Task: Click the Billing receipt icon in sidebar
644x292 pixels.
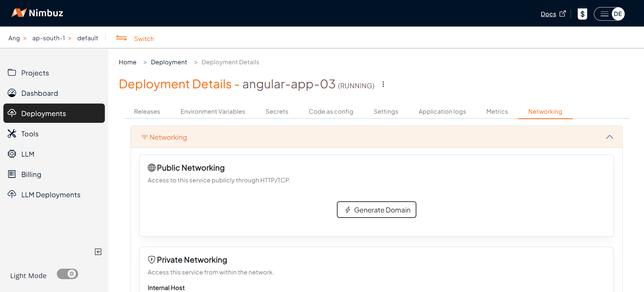Action: tap(12, 174)
